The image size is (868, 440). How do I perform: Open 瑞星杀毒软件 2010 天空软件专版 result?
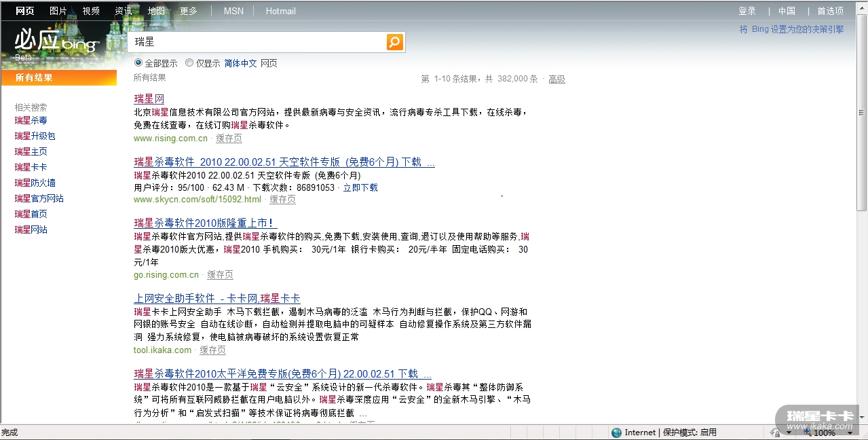tap(284, 162)
